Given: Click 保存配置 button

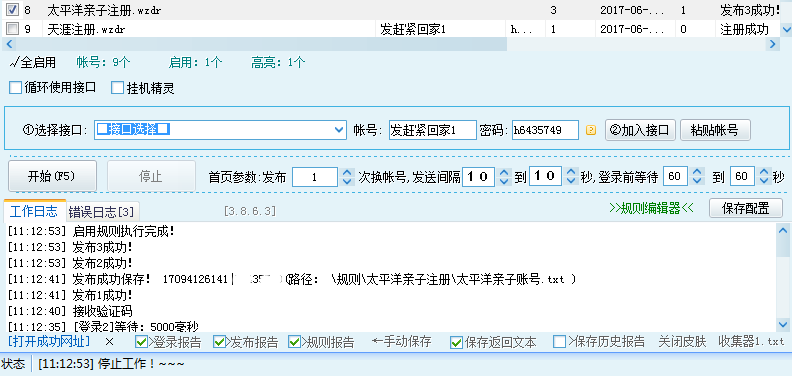Looking at the screenshot, I should 746,208.
